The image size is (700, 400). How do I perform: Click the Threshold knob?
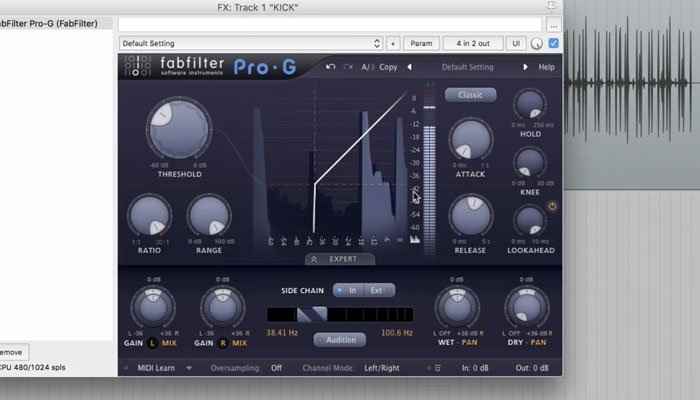pyautogui.click(x=179, y=129)
